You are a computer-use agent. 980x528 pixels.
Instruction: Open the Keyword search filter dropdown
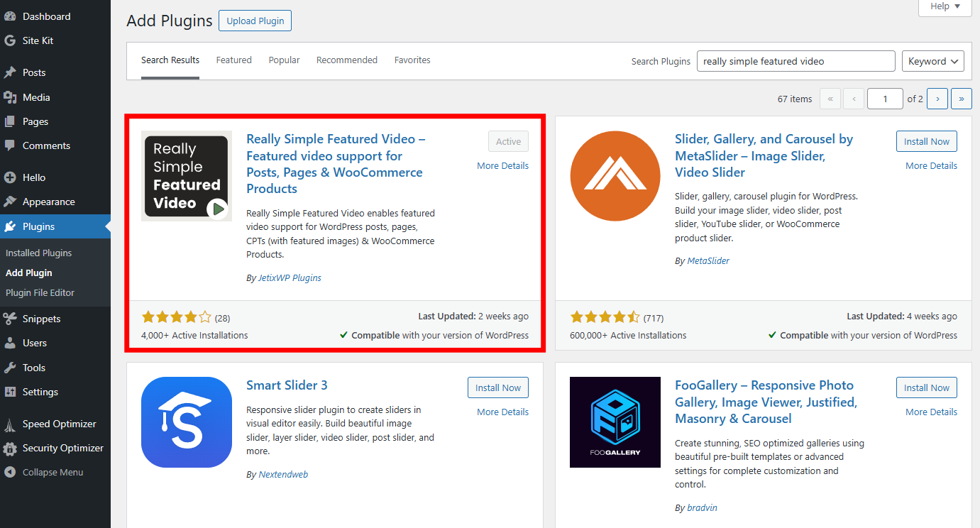932,61
